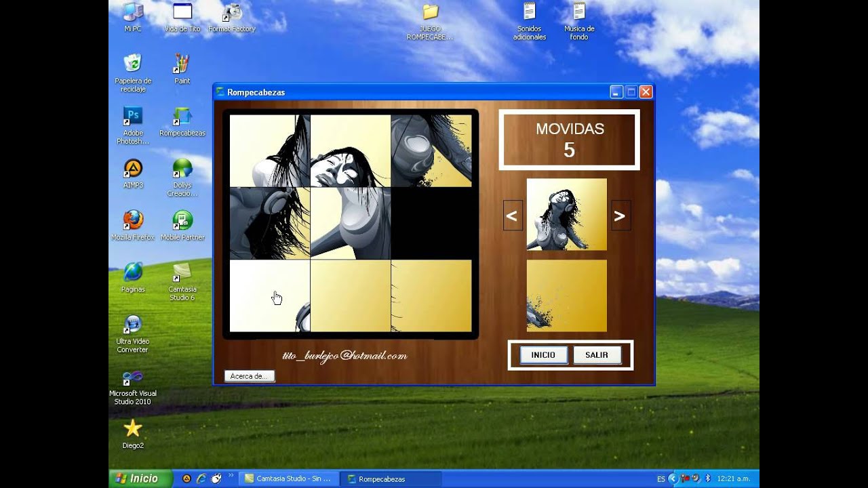
Task: Click AIMP quick launch taskbar icon
Action: coord(186,479)
